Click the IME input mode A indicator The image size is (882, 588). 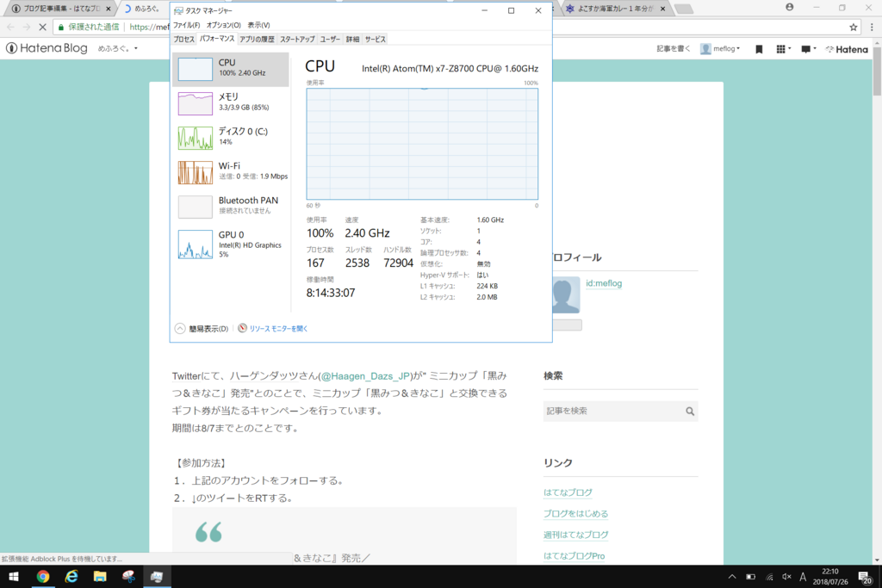[x=803, y=577]
